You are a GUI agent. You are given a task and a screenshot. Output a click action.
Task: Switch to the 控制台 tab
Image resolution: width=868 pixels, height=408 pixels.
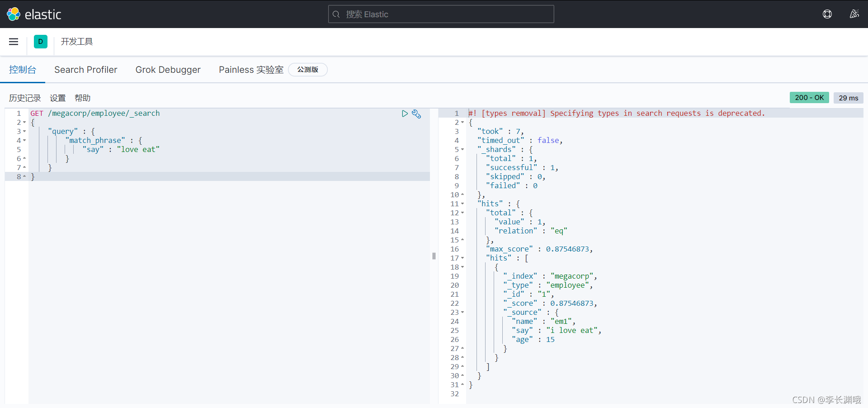[x=23, y=70]
